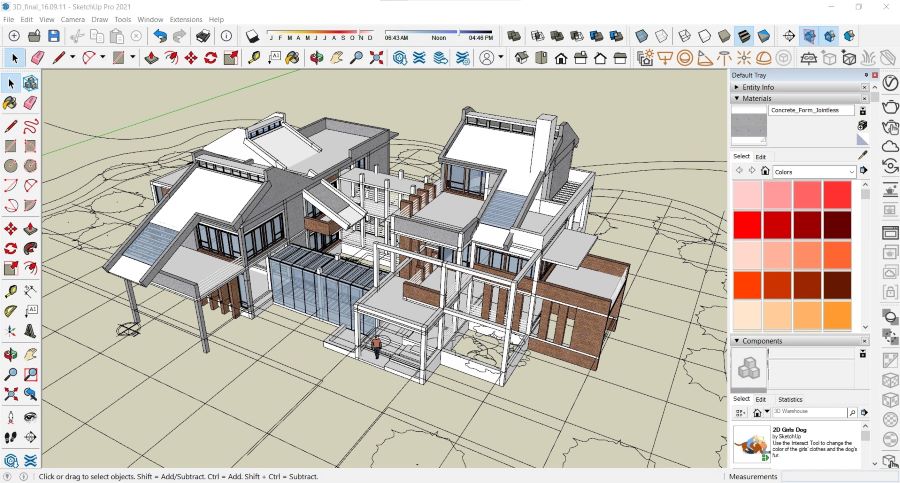Select the Follow Me tool in the top toolbar
Viewport: 900px width, 483px height.
(x=171, y=57)
